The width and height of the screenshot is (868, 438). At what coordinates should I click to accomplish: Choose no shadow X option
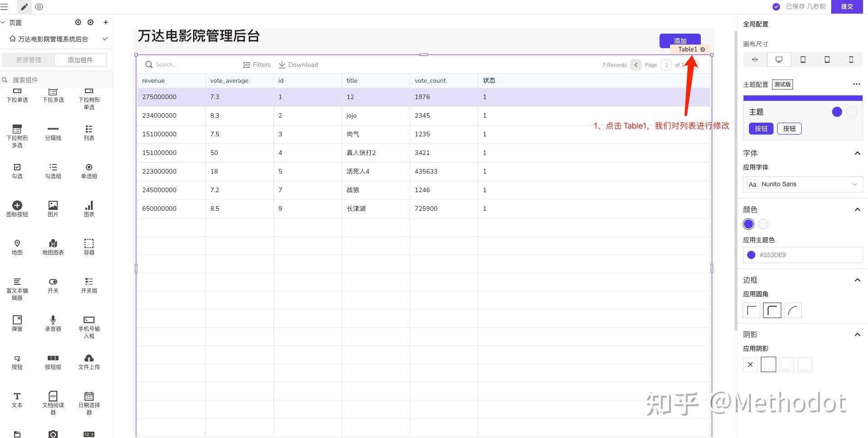tap(750, 364)
